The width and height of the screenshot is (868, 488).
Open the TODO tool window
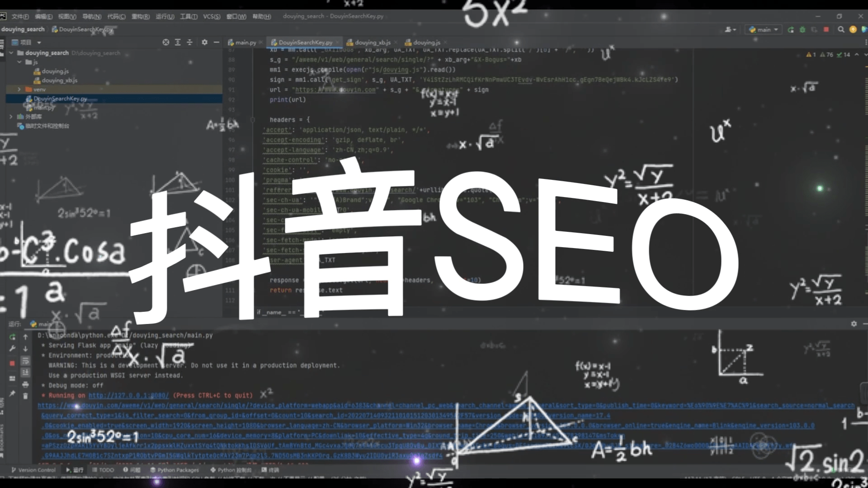103,470
